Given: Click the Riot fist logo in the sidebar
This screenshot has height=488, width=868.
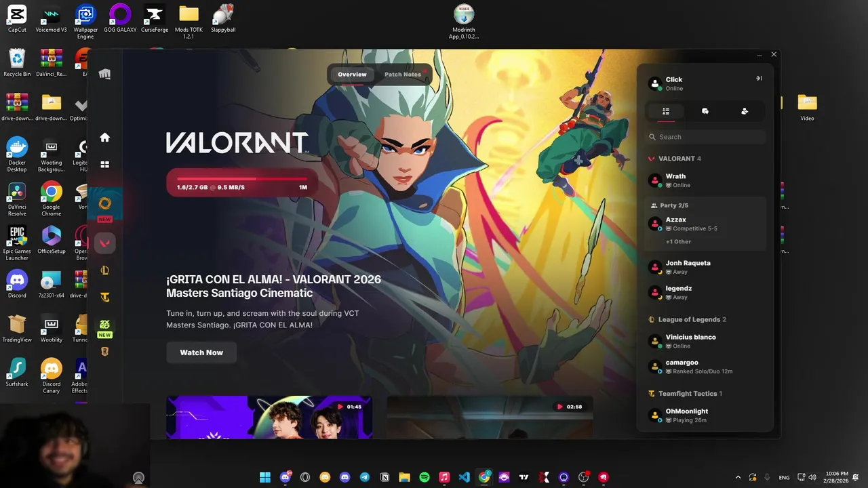Looking at the screenshot, I should [104, 74].
